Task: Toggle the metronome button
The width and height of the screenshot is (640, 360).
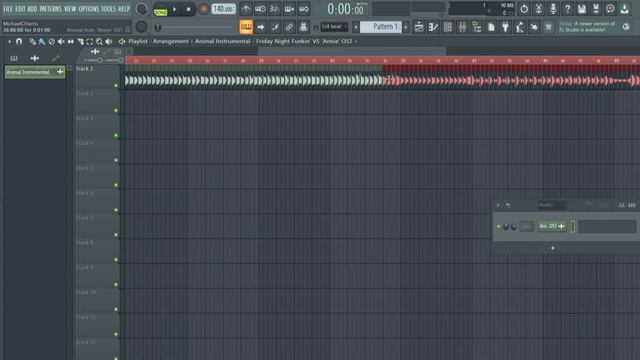Action: pyautogui.click(x=246, y=9)
